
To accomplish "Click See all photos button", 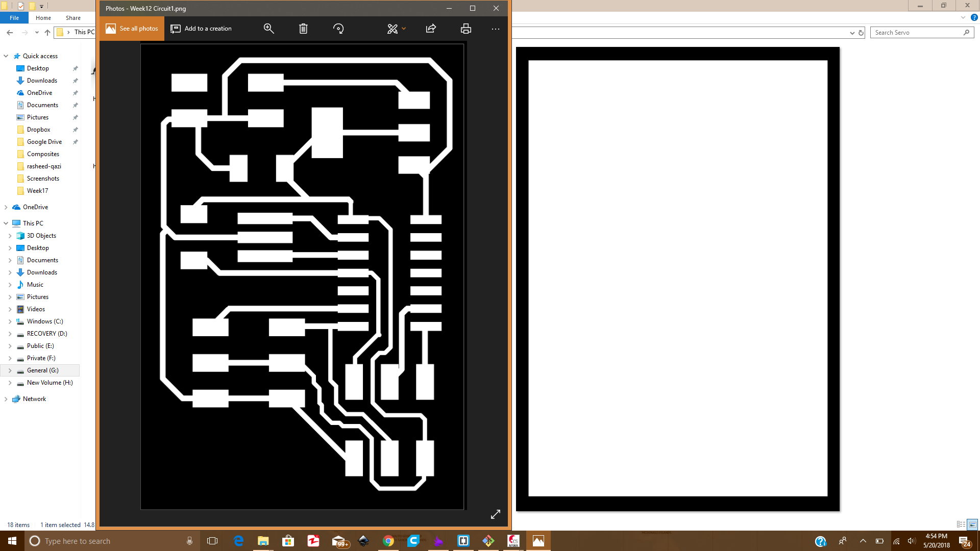I will point(132,29).
